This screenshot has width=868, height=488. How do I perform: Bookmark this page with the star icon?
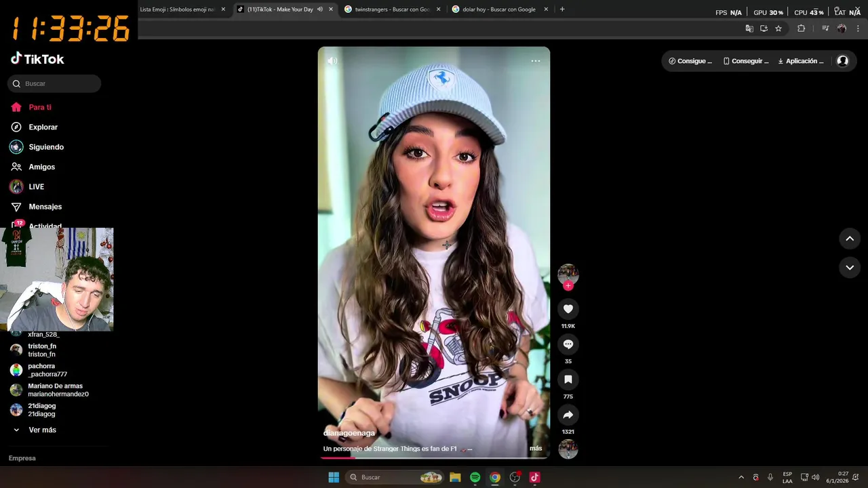(x=778, y=28)
